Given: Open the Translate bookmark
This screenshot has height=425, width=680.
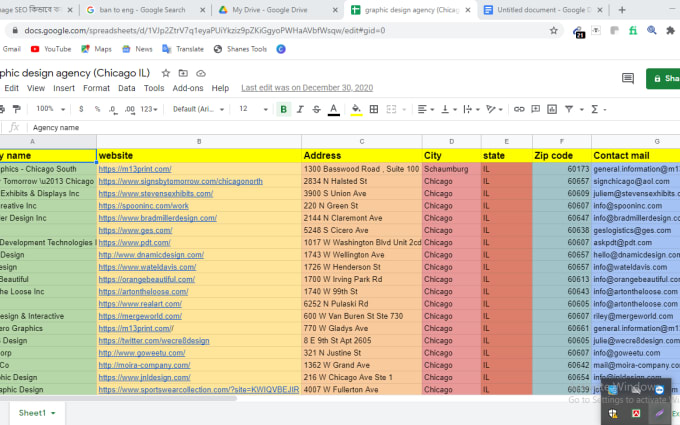Looking at the screenshot, I should click(x=183, y=49).
